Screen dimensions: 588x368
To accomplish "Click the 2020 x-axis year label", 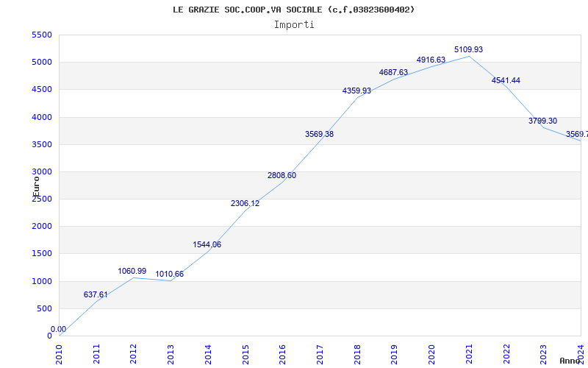I will [431, 354].
